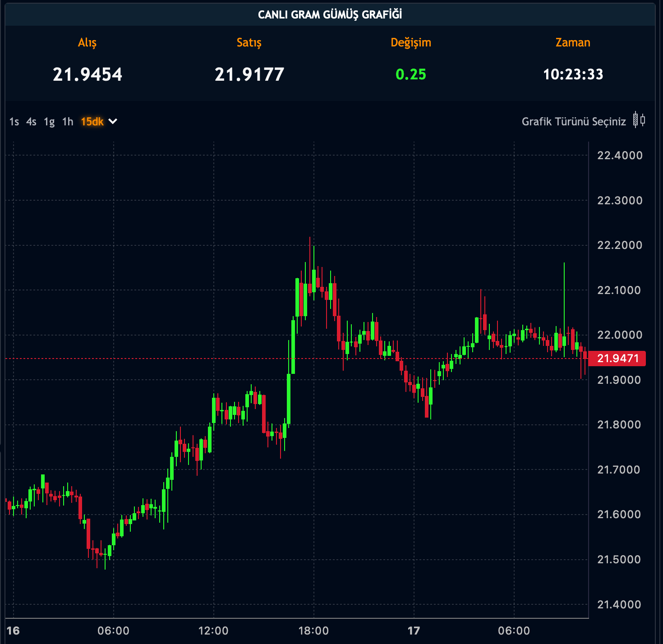This screenshot has width=663, height=644.
Task: Click the green Değişim value 0.25
Action: click(x=410, y=74)
